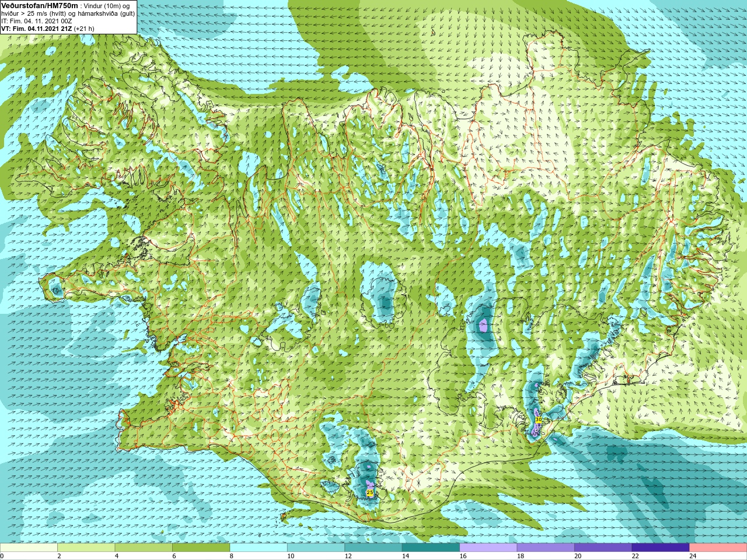Click the 14–16 m/s dark teal legend swatch

tap(431, 548)
